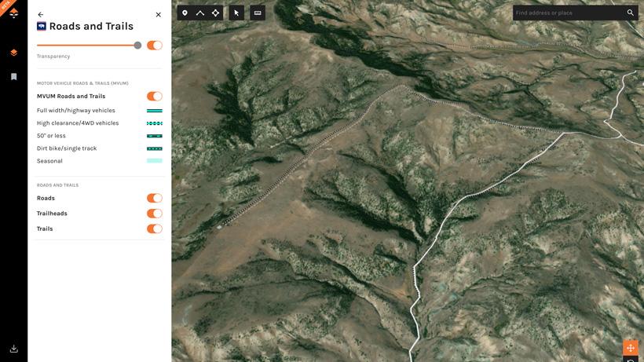
Task: Click the Transparency slider handle
Action: [x=137, y=46]
